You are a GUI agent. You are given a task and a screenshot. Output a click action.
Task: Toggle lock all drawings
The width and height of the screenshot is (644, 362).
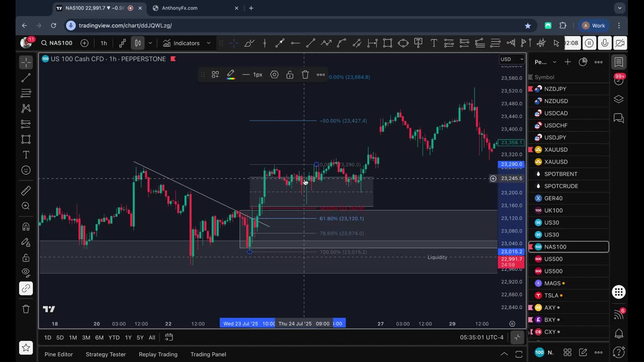click(26, 257)
